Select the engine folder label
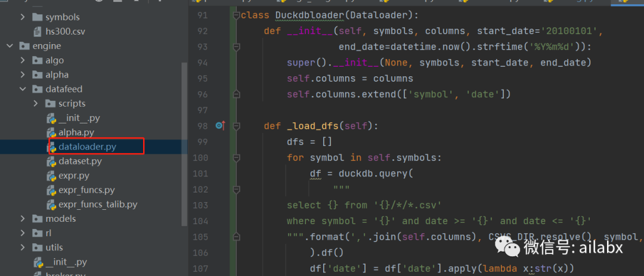The width and height of the screenshot is (644, 276). pos(47,46)
